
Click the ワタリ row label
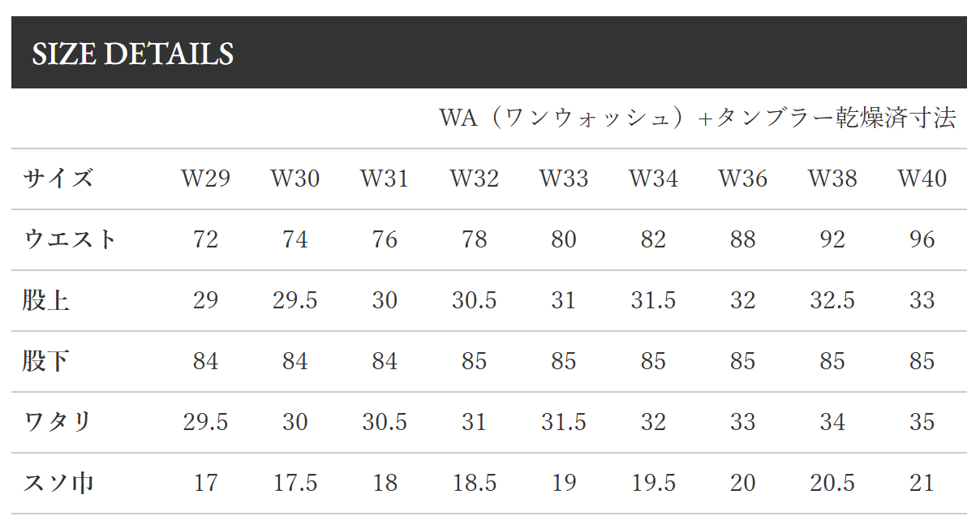point(58,422)
